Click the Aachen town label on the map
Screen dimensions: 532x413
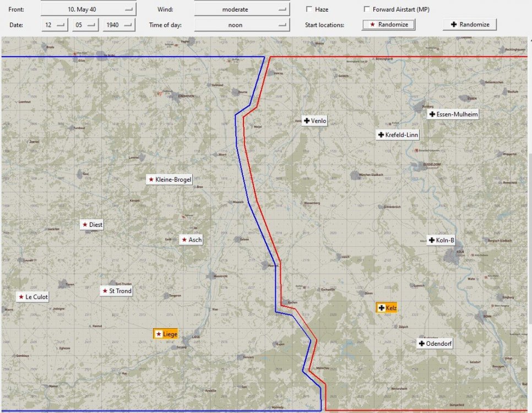point(292,302)
